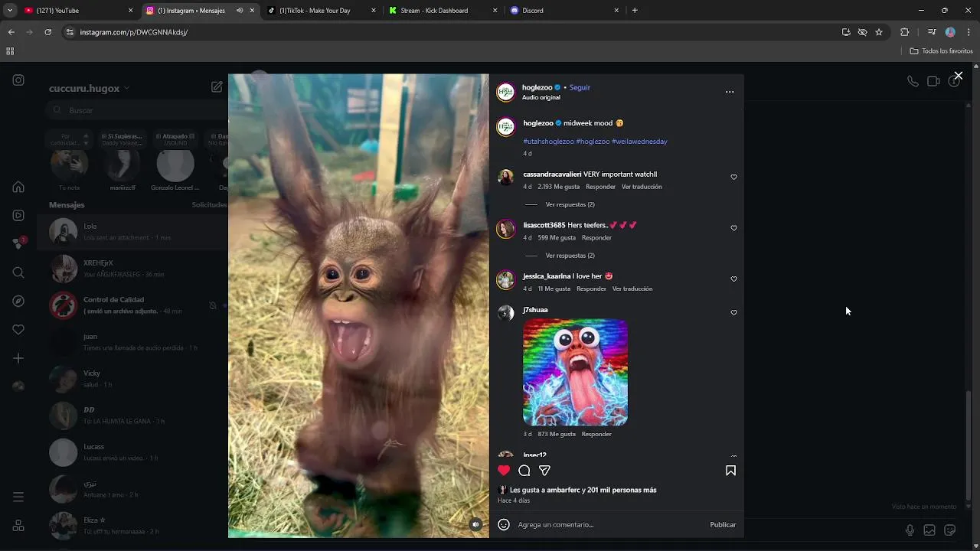This screenshot has width=980, height=551.
Task: Open Explore compass icon in sidebar
Action: pyautogui.click(x=18, y=302)
